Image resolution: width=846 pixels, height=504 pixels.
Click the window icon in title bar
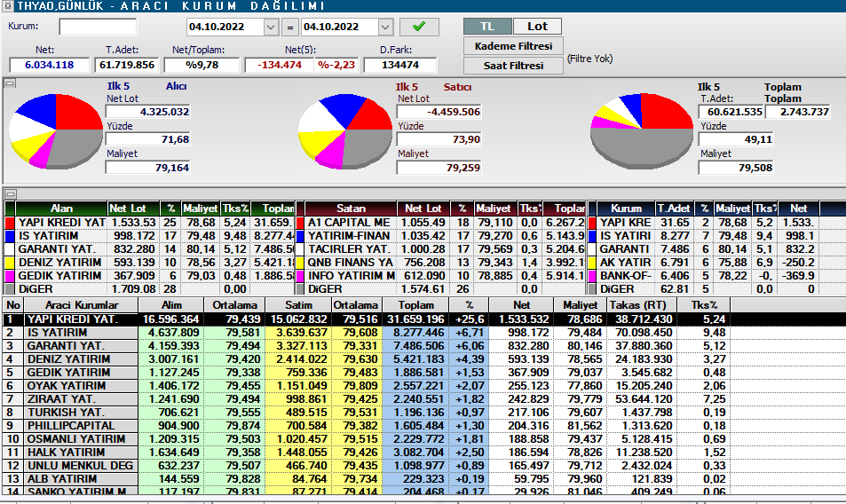(x=8, y=6)
